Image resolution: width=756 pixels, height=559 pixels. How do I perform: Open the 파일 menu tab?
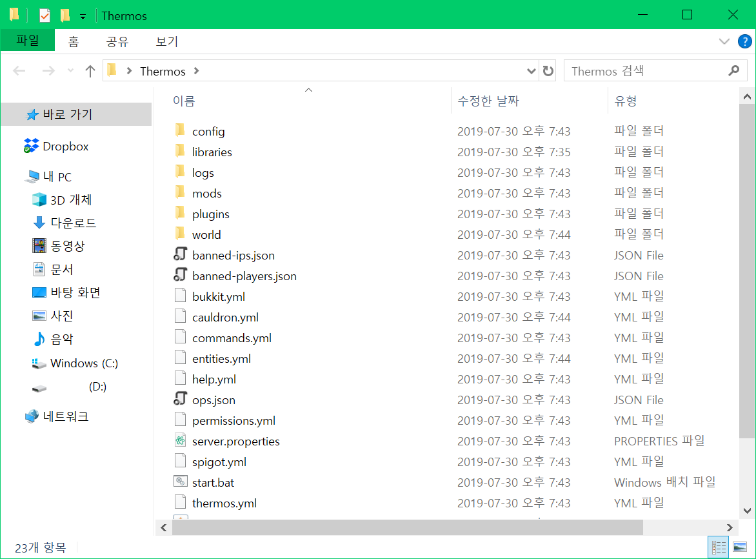coord(28,41)
